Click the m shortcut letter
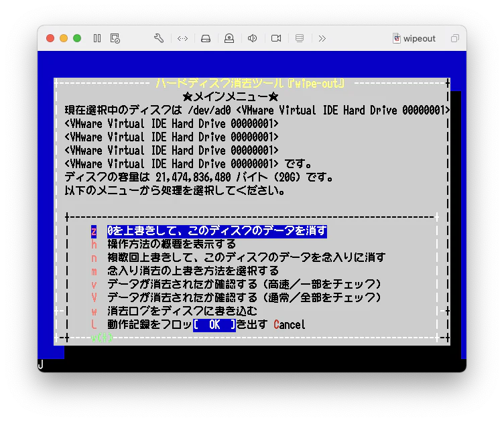 point(94,271)
